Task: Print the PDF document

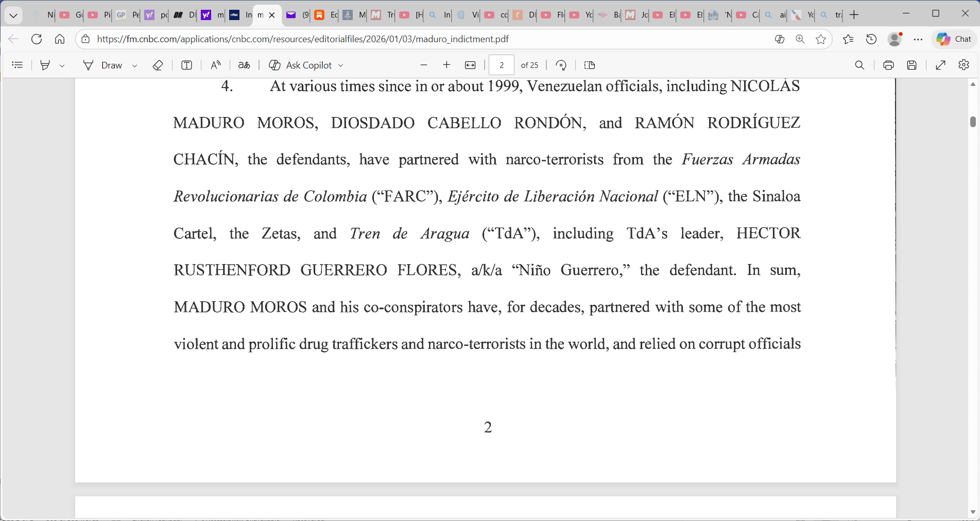Action: [888, 65]
